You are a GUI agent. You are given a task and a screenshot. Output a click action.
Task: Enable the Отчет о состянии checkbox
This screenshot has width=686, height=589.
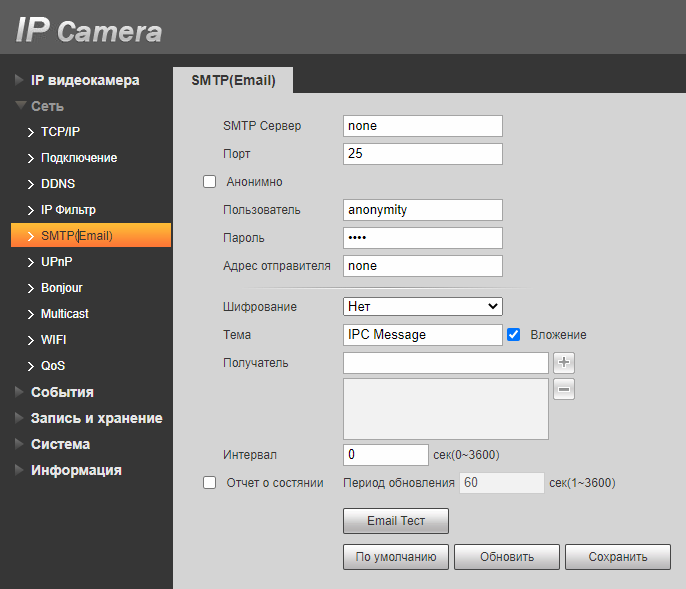(x=210, y=483)
